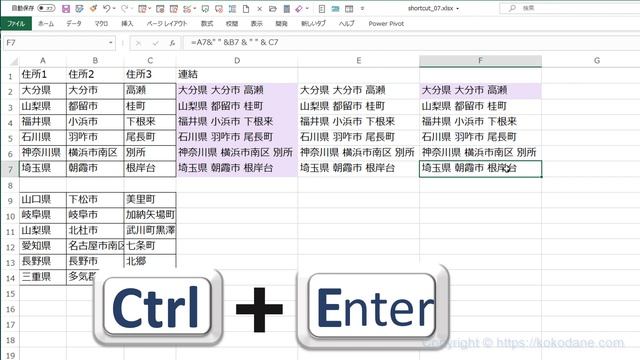Click the formula bar confirm checkmark icon
This screenshot has height=360, width=640.
[155, 43]
